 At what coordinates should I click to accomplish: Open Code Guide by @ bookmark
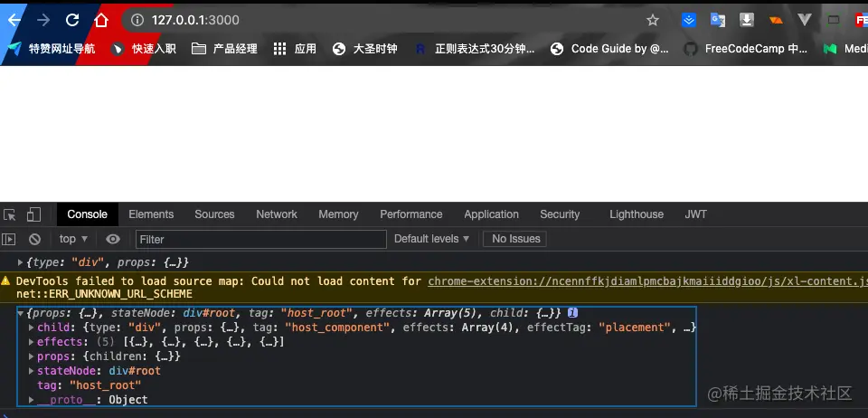(609, 49)
